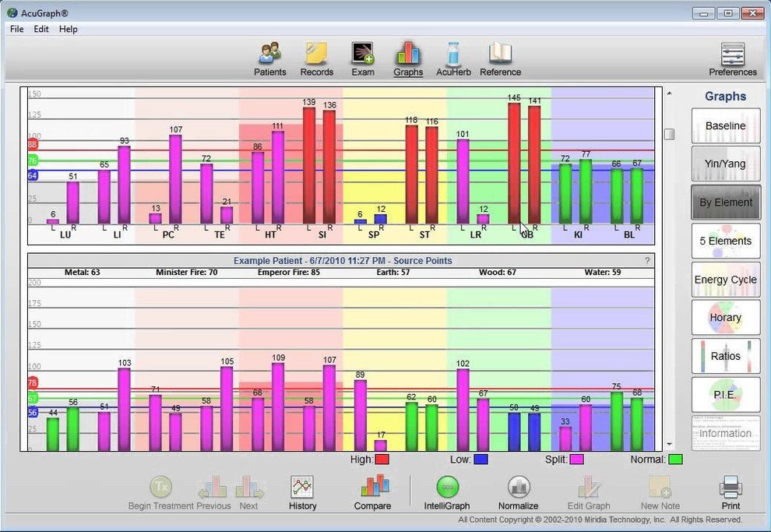The height and width of the screenshot is (532, 771).
Task: Show the P.I.E. graph
Action: coord(726,394)
